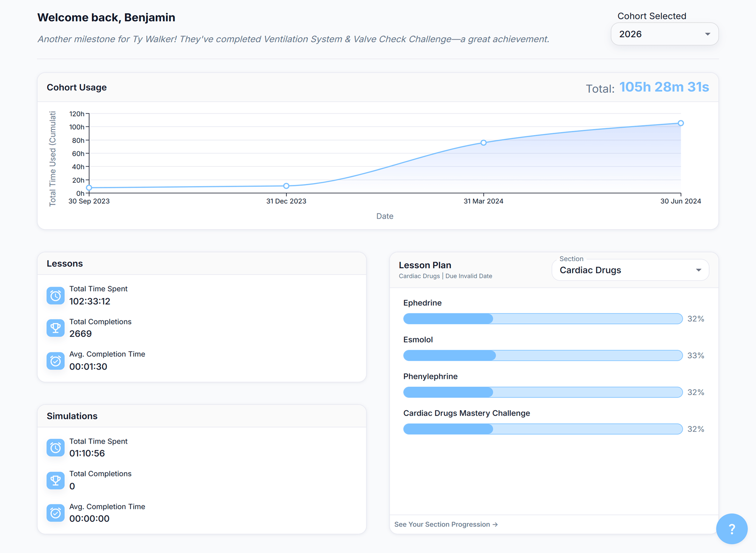756x553 pixels.
Task: Click the Cohort Selected dropdown arrow
Action: pos(708,34)
